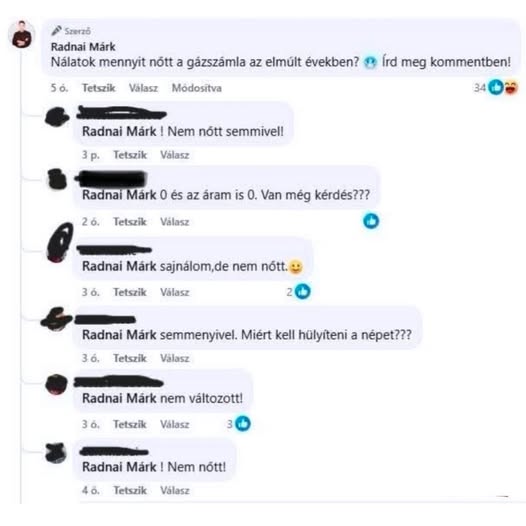
Task: Click Tetszik under the author's top comment
Action: 99,88
